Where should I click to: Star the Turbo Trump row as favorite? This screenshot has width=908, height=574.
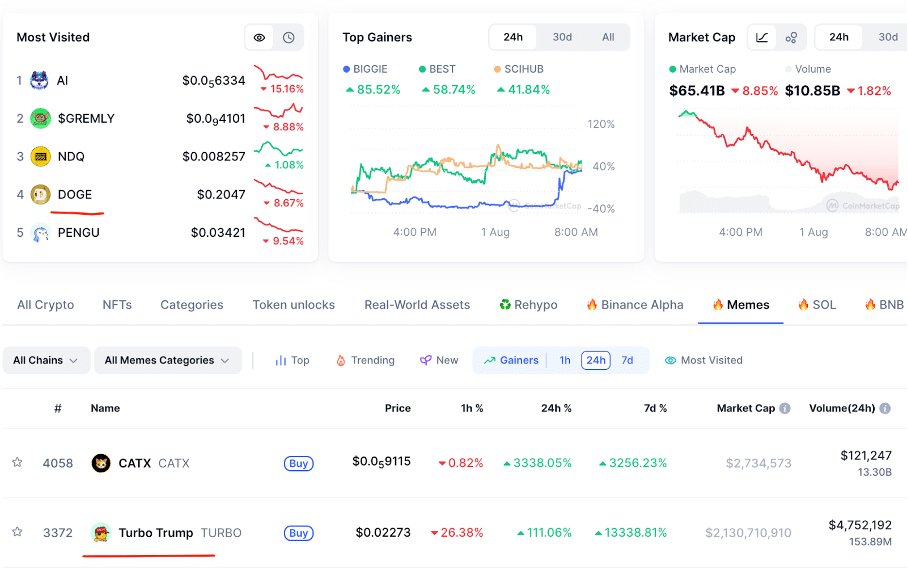pyautogui.click(x=17, y=533)
